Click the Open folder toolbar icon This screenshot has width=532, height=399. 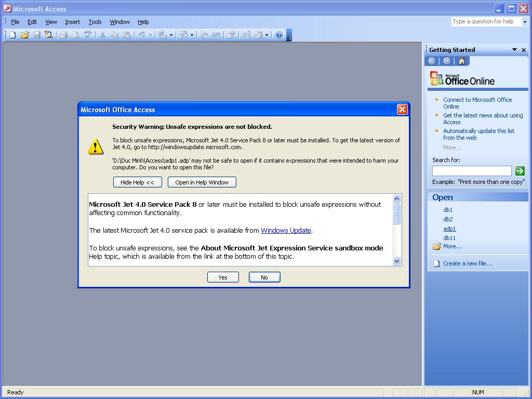pyautogui.click(x=25, y=35)
